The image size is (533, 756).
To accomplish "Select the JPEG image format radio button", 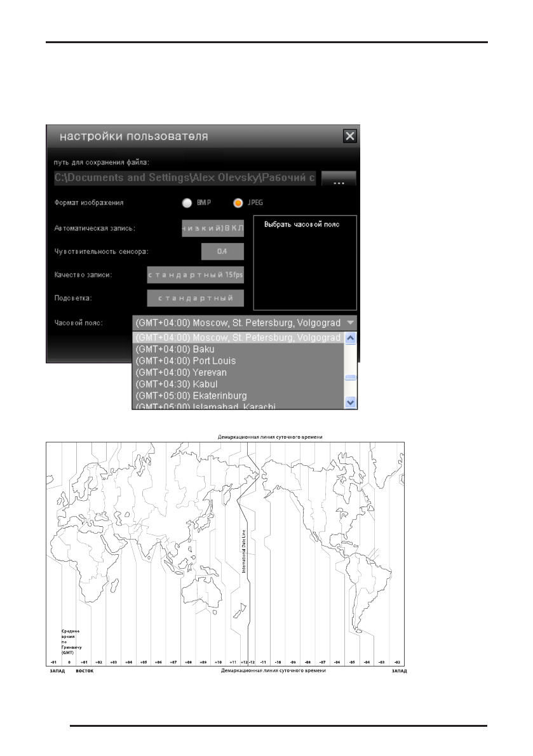I will [x=238, y=203].
